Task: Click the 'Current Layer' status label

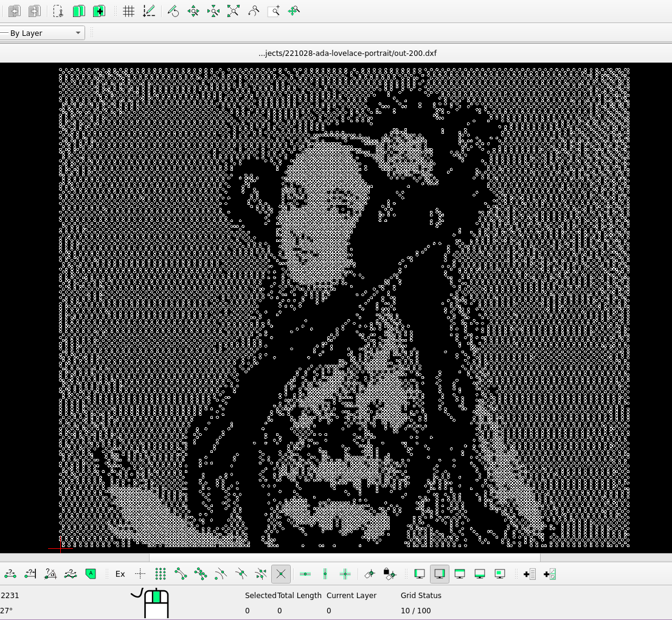Action: (x=352, y=595)
